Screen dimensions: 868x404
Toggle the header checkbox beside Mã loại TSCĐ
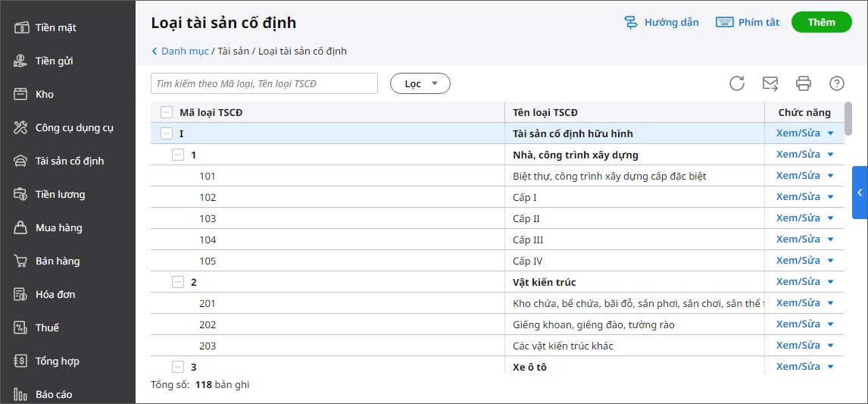point(167,113)
